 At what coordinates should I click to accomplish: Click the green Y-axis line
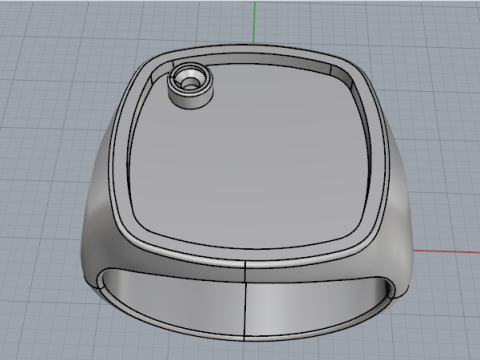[255, 22]
